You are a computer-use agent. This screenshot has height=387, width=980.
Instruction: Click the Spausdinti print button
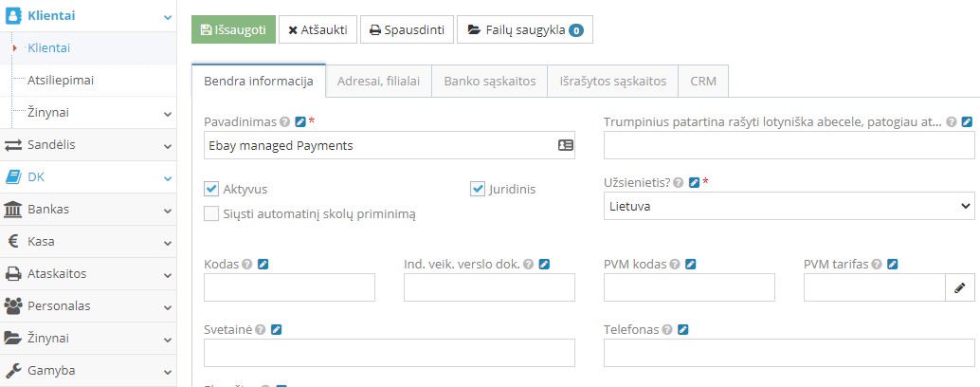pyautogui.click(x=407, y=29)
